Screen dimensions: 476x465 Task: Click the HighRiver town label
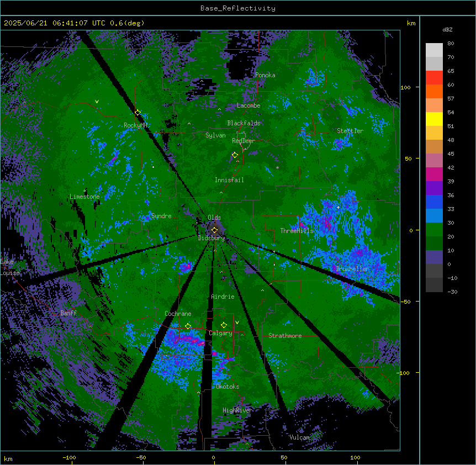[x=237, y=410]
